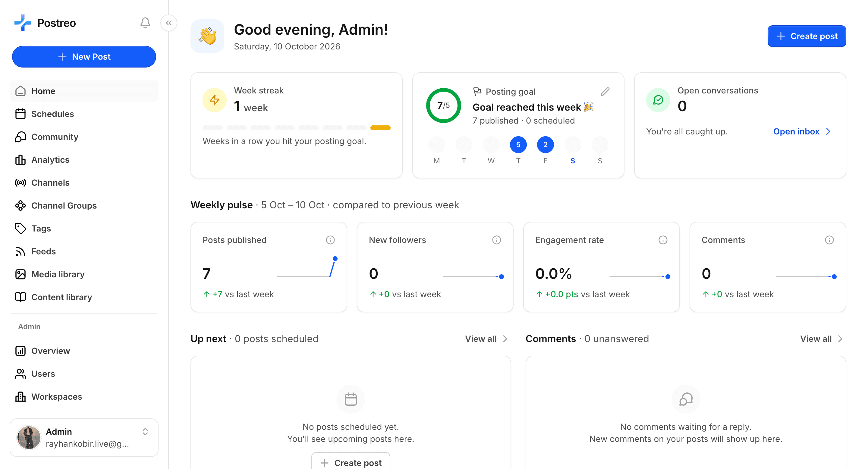Go to Schedules in the sidebar
This screenshot has height=469, width=868.
coord(84,114)
